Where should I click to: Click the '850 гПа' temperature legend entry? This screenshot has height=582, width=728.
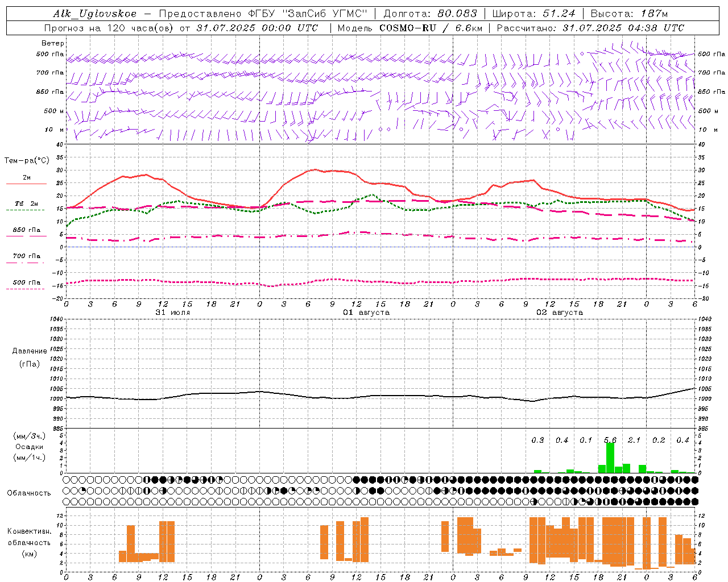tap(26, 230)
